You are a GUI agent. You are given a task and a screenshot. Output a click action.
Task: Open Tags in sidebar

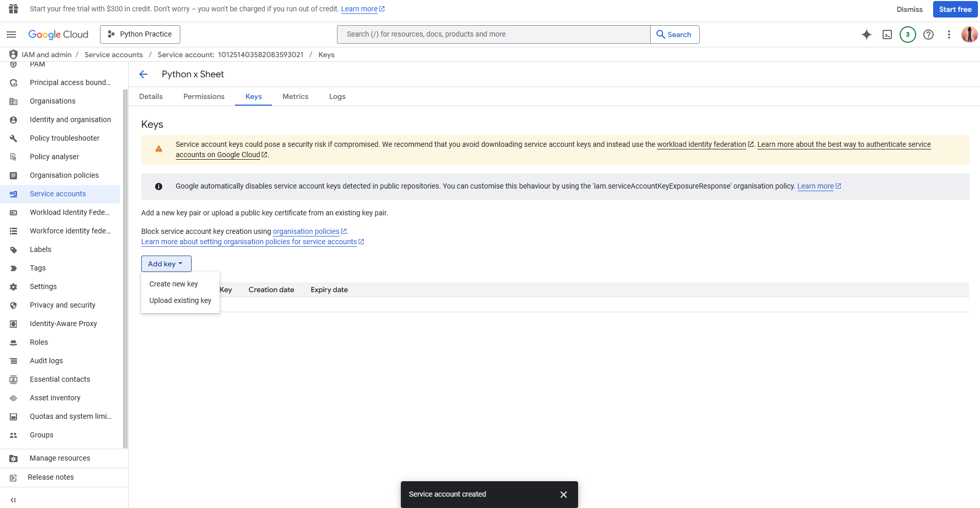[60, 268]
